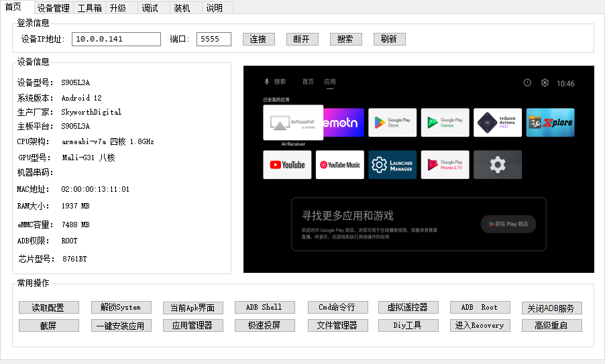The width and height of the screenshot is (605, 364).
Task: Take a screenshot with 截屏 button
Action: (48, 325)
